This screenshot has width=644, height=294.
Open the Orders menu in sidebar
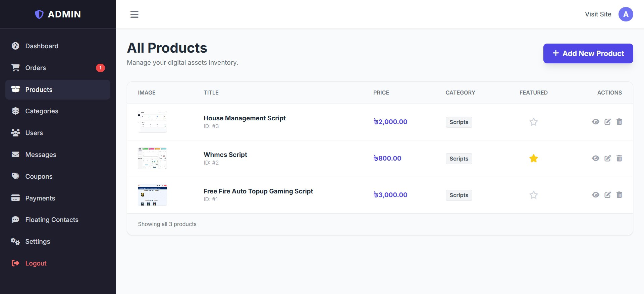pyautogui.click(x=36, y=68)
